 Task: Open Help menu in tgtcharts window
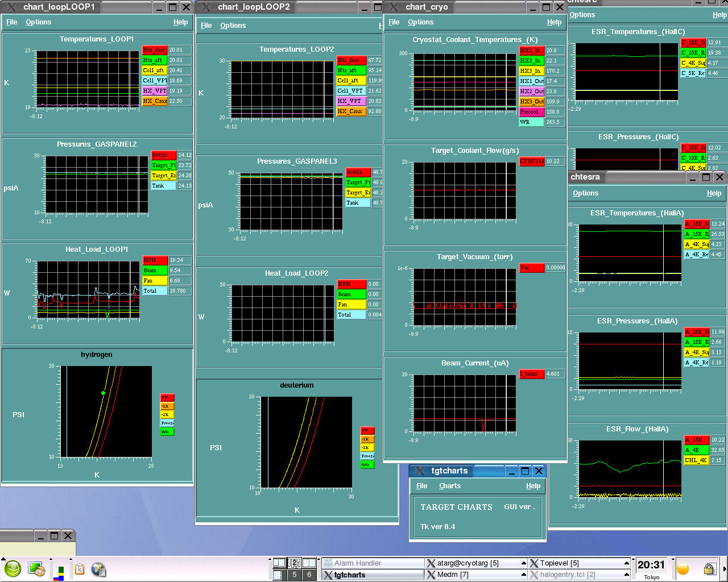pyautogui.click(x=533, y=486)
